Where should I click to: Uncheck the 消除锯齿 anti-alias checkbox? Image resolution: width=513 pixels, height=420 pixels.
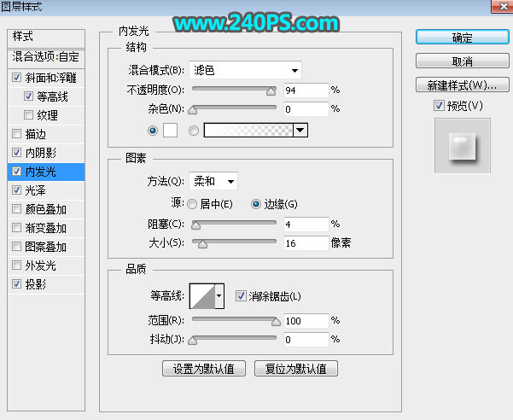pyautogui.click(x=241, y=296)
